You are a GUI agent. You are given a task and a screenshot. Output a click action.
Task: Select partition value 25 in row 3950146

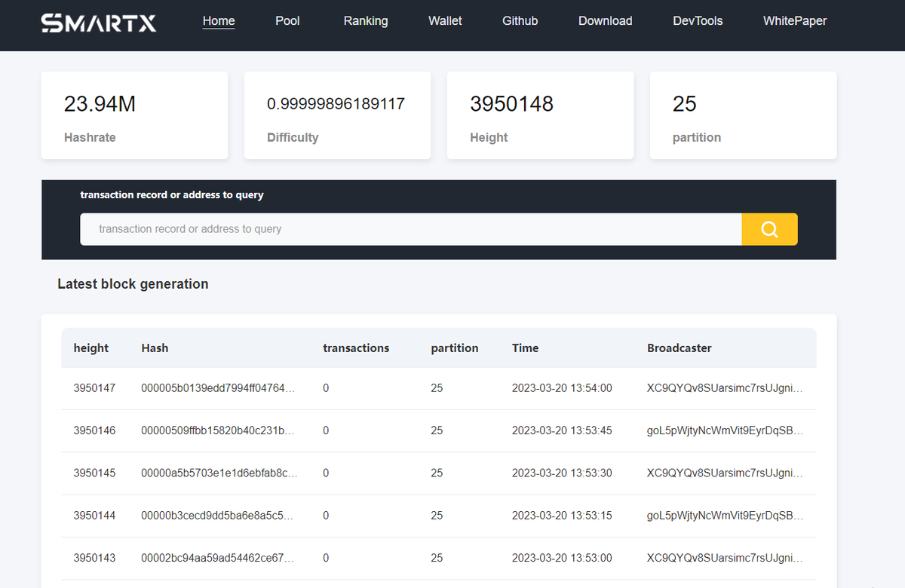(437, 430)
